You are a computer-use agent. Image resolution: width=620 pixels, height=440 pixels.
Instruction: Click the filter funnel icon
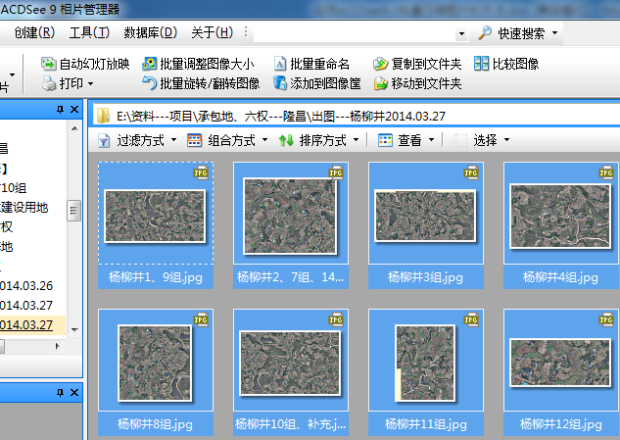tap(104, 140)
